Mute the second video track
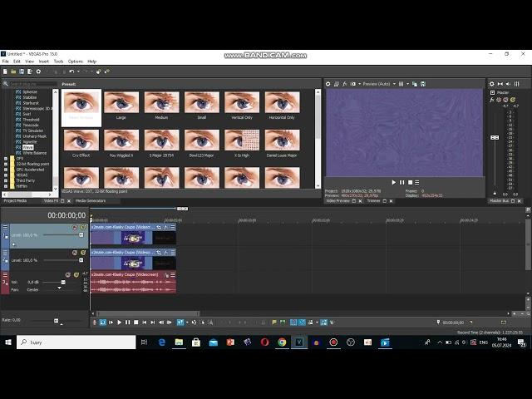The height and width of the screenshot is (399, 532). [75, 253]
